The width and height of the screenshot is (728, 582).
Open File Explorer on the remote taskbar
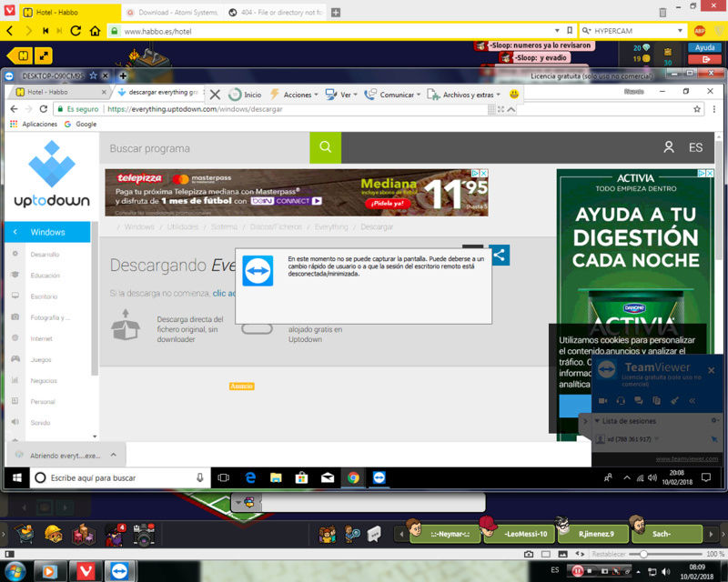276,477
